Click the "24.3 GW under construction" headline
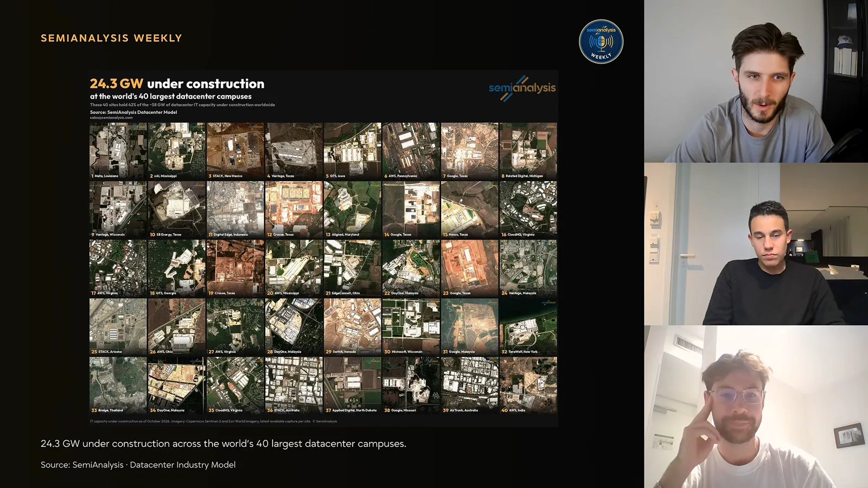 click(x=177, y=84)
